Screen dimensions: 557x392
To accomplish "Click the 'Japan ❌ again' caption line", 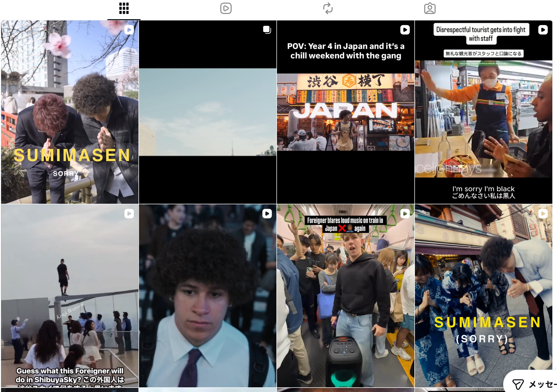I will 345,228.
